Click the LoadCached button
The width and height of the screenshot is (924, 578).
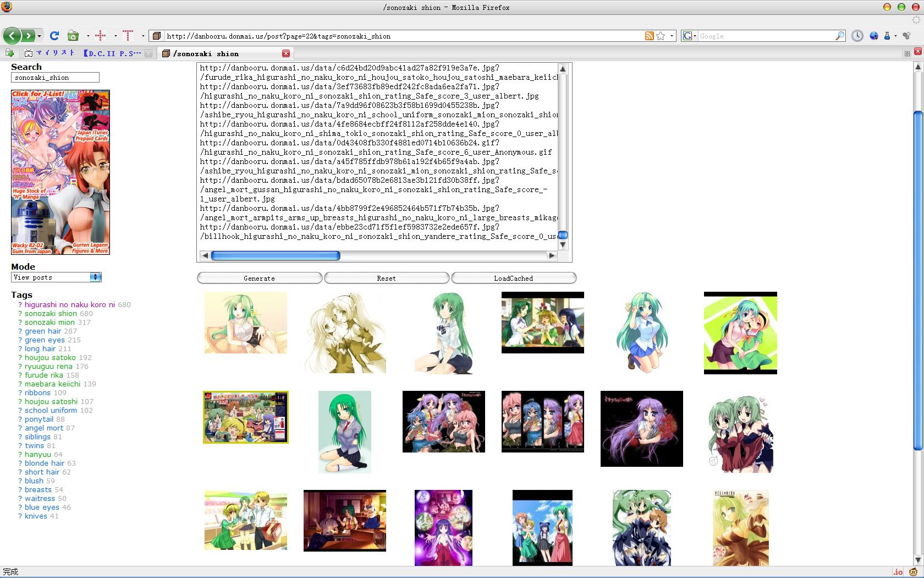(514, 278)
